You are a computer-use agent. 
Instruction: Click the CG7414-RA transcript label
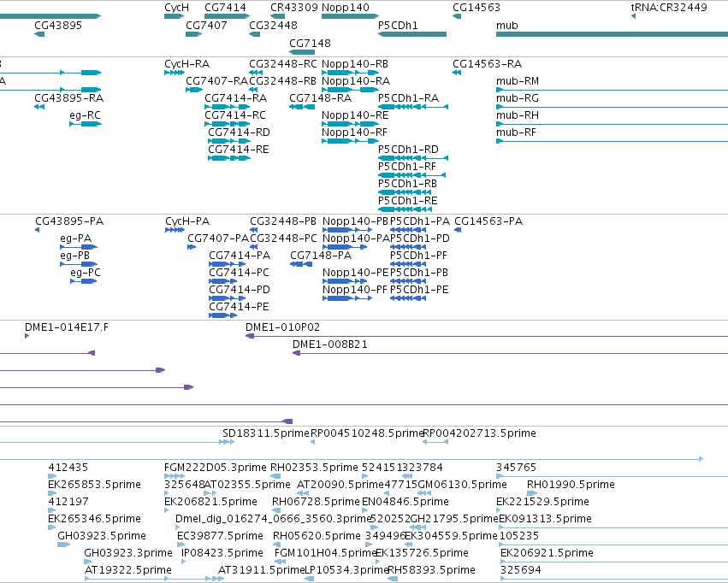pos(235,98)
